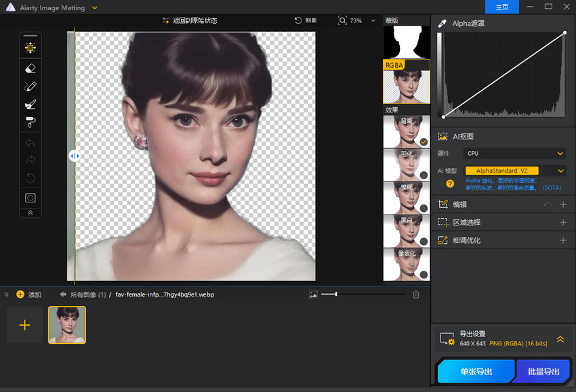Click the 单张导出 button
Viewport: 576px width, 392px height.
click(x=476, y=372)
